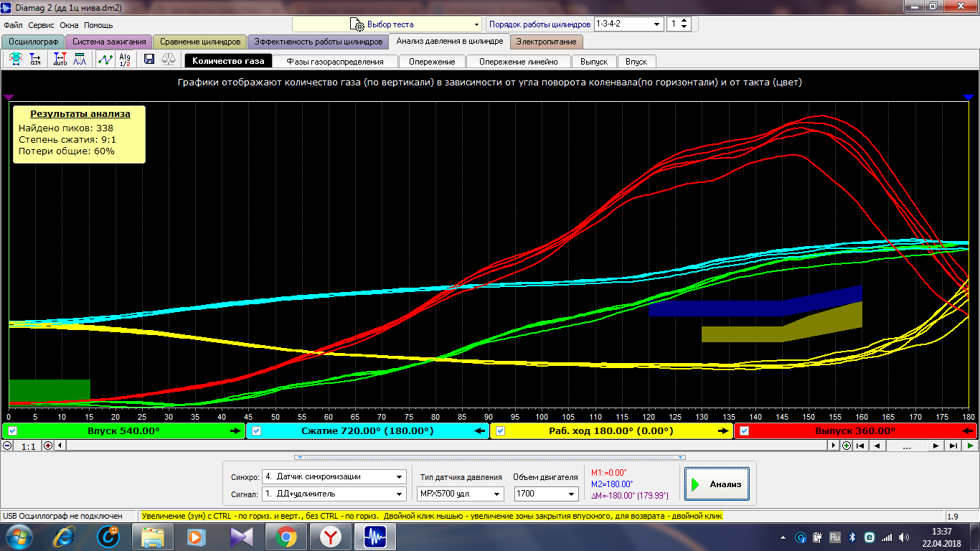Switch to Электропитание tab
The image size is (980, 551).
tap(547, 42)
